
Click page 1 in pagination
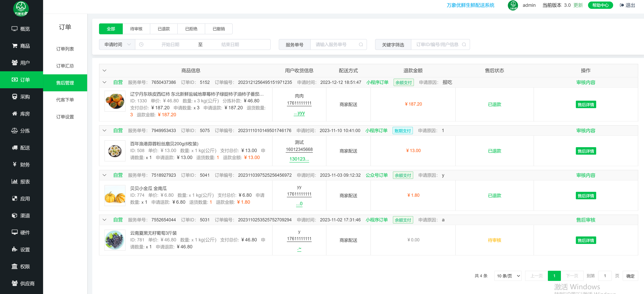(554, 276)
